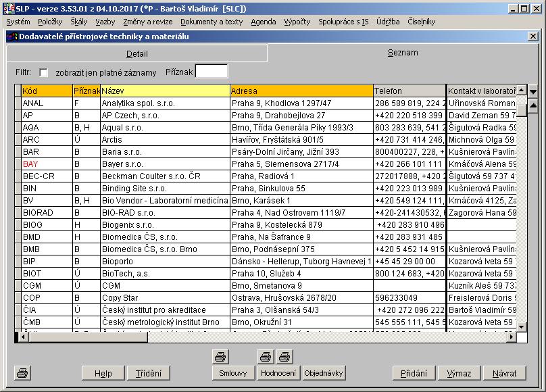Open the Škály menu
This screenshot has height=392, width=546.
click(78, 22)
